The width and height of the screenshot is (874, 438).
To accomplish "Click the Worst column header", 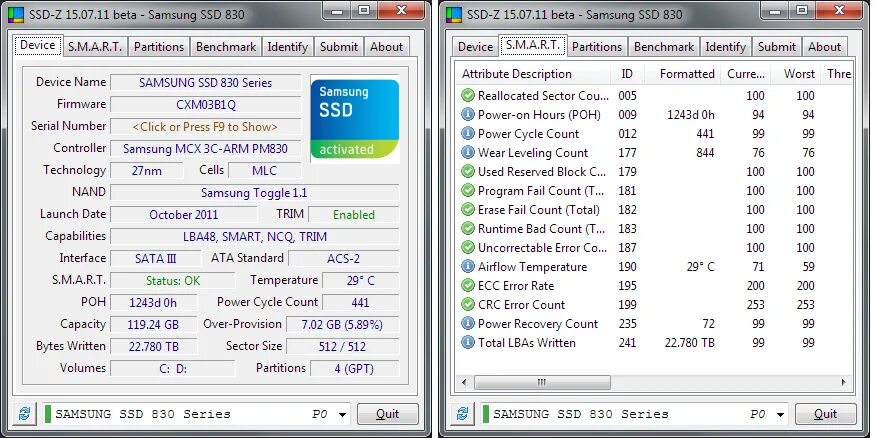I will pyautogui.click(x=796, y=74).
